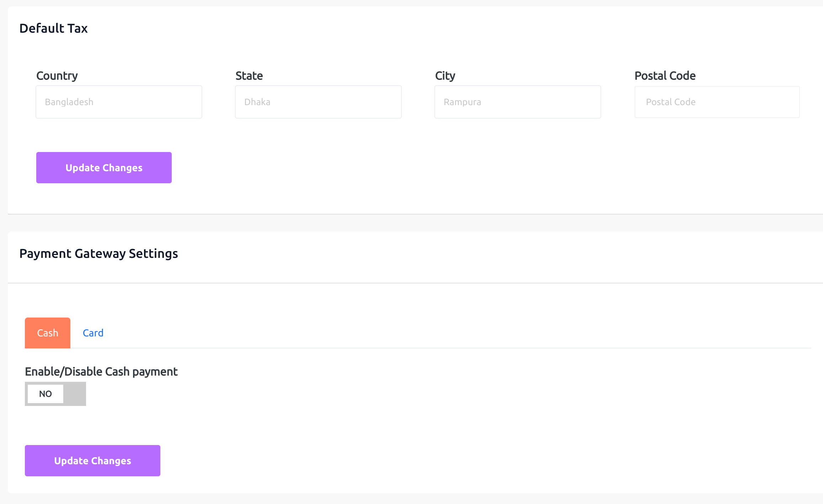Click the gray track of the cash toggle
The width and height of the screenshot is (823, 504).
click(x=75, y=394)
